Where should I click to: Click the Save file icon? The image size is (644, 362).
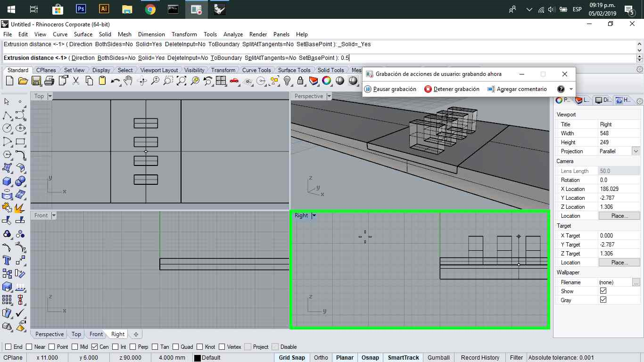36,81
